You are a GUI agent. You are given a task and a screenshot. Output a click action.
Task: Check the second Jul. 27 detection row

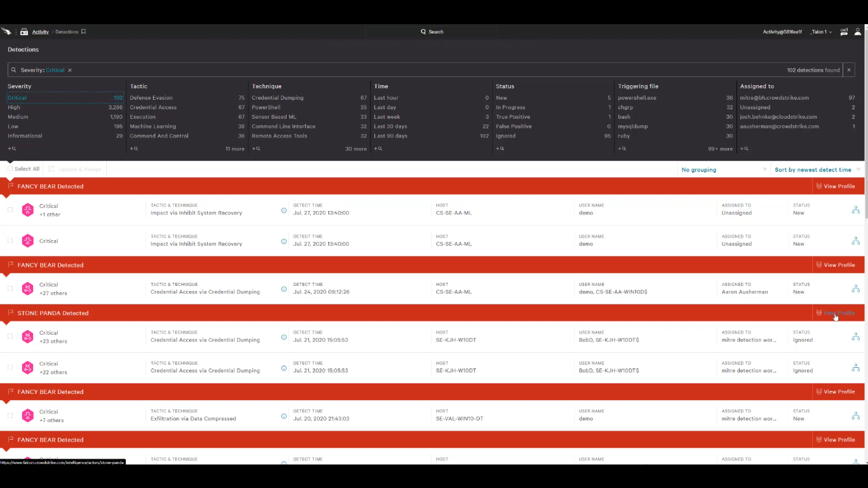(10, 241)
